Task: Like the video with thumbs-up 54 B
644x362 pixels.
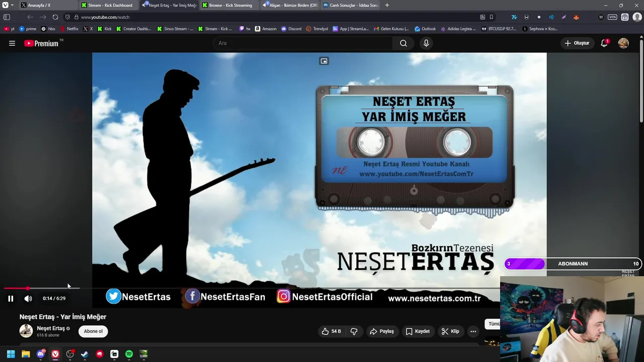Action: coord(332,331)
